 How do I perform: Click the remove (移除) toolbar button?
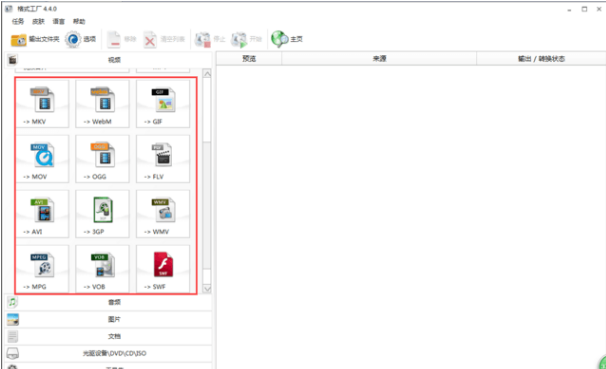pos(122,39)
